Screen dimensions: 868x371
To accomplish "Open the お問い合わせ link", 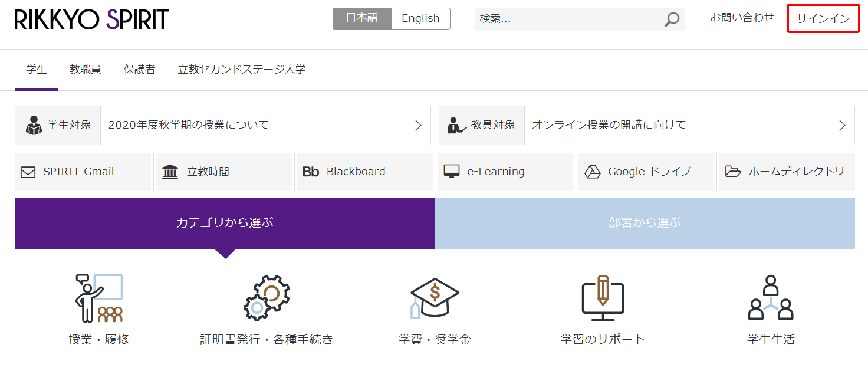I will (x=742, y=18).
